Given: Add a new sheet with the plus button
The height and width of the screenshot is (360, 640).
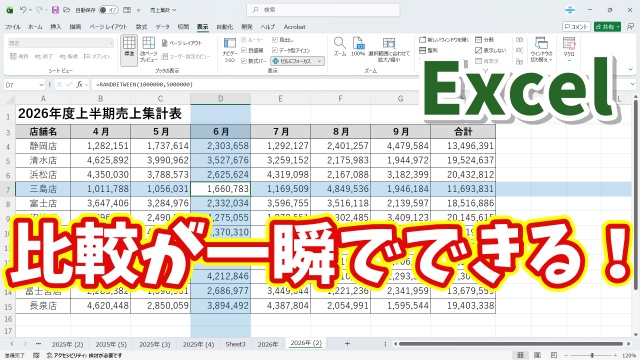Looking at the screenshot, I should (x=347, y=344).
